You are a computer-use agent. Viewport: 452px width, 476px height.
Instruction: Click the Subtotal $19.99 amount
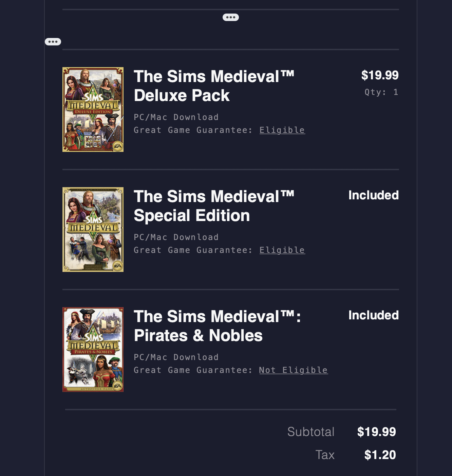(376, 432)
